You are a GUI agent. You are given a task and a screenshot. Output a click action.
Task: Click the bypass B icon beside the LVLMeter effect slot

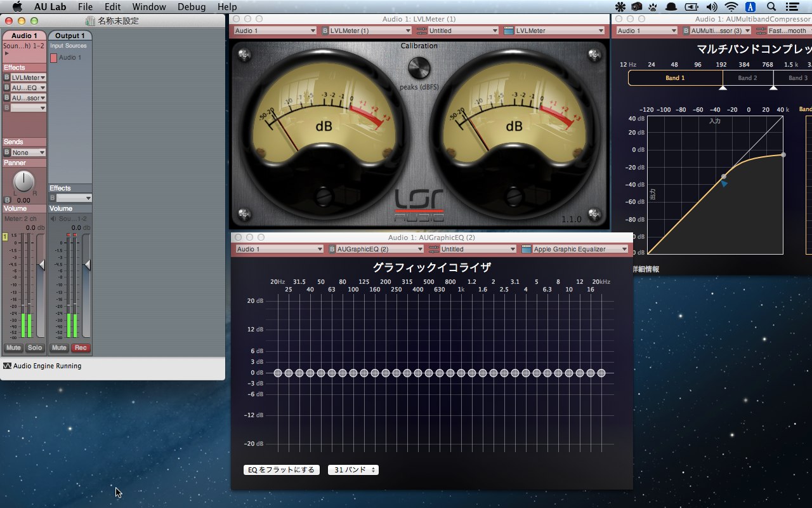7,77
